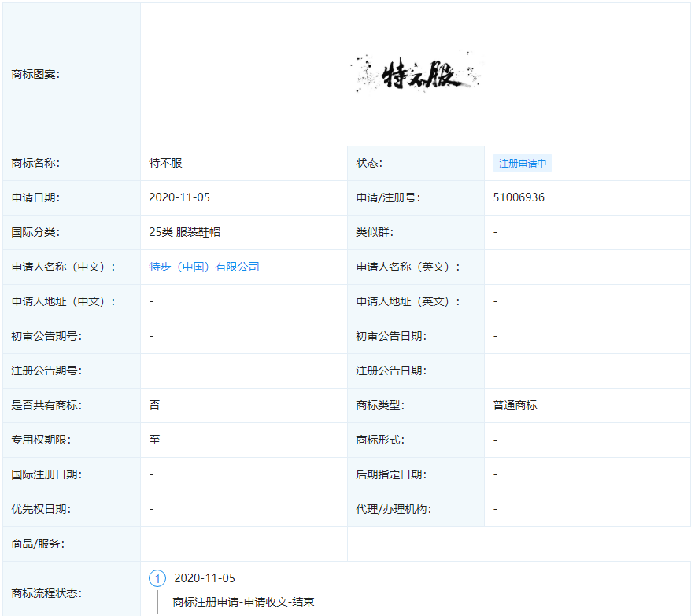Viewport: 691px width, 616px height.
Task: Click the 是否共有商标 label
Action: pyautogui.click(x=46, y=405)
